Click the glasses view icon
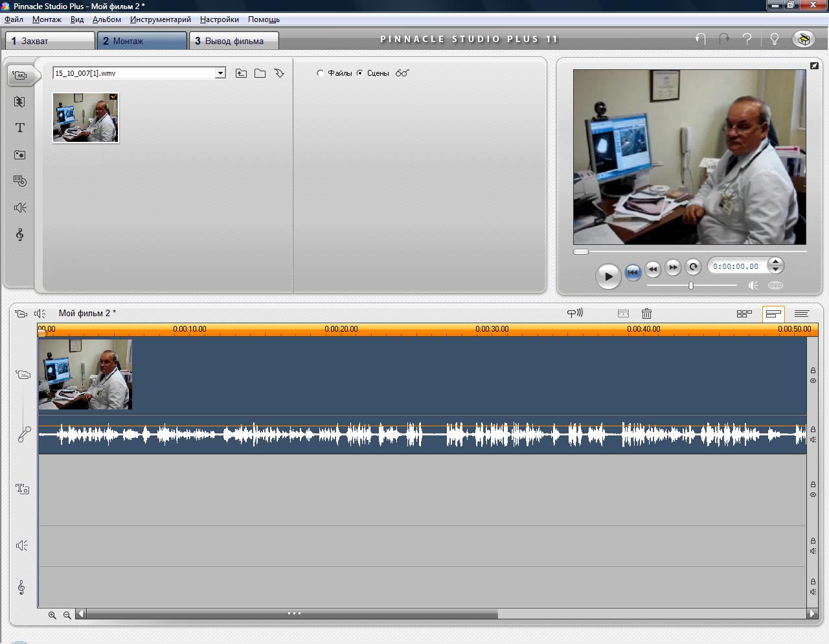Viewport: 829px width, 644px height. pyautogui.click(x=402, y=73)
